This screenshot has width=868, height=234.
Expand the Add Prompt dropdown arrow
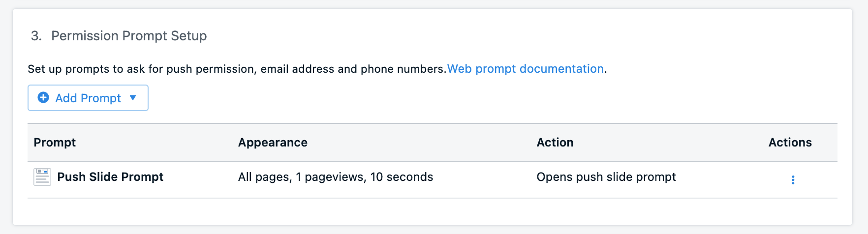pyautogui.click(x=133, y=98)
